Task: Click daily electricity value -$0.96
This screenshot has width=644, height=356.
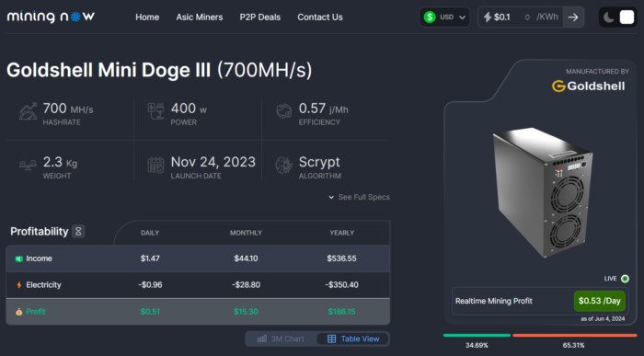Action: click(150, 285)
